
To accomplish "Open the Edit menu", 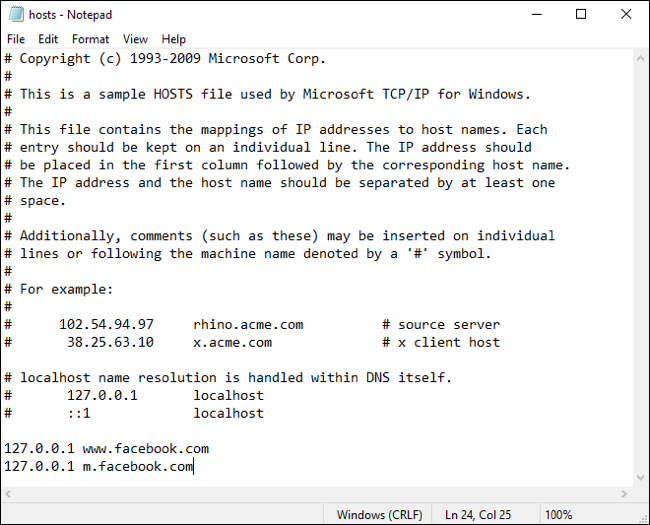I will click(x=48, y=39).
